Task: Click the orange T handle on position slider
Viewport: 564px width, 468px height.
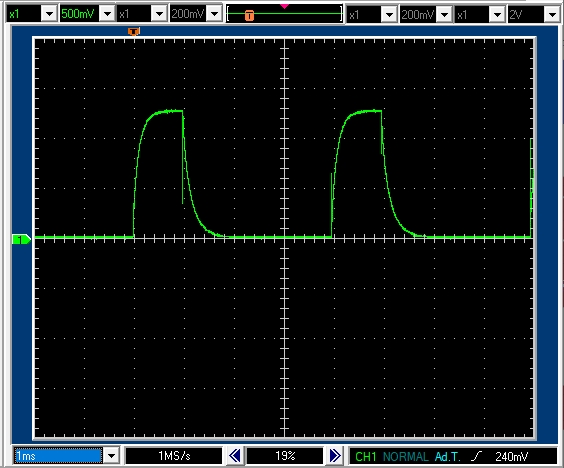Action: [x=249, y=15]
